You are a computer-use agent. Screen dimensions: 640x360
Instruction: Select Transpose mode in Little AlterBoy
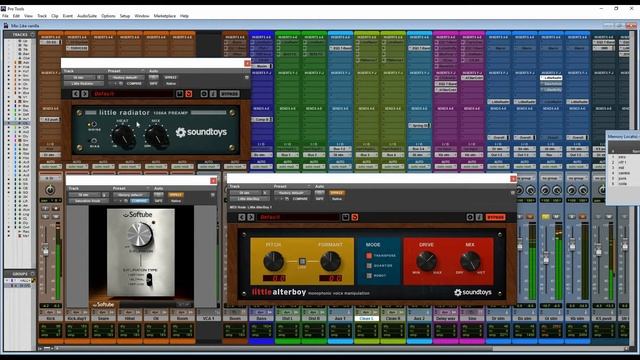[x=369, y=256]
